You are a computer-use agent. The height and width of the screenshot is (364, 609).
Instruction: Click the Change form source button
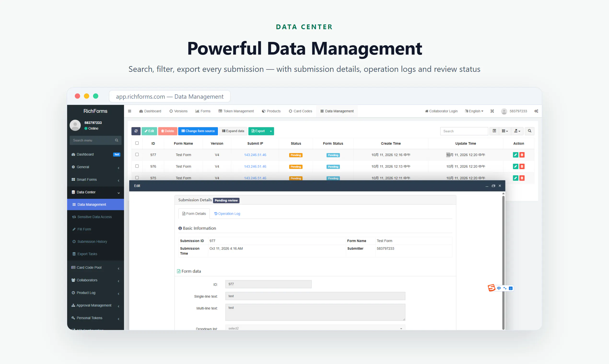(x=198, y=131)
